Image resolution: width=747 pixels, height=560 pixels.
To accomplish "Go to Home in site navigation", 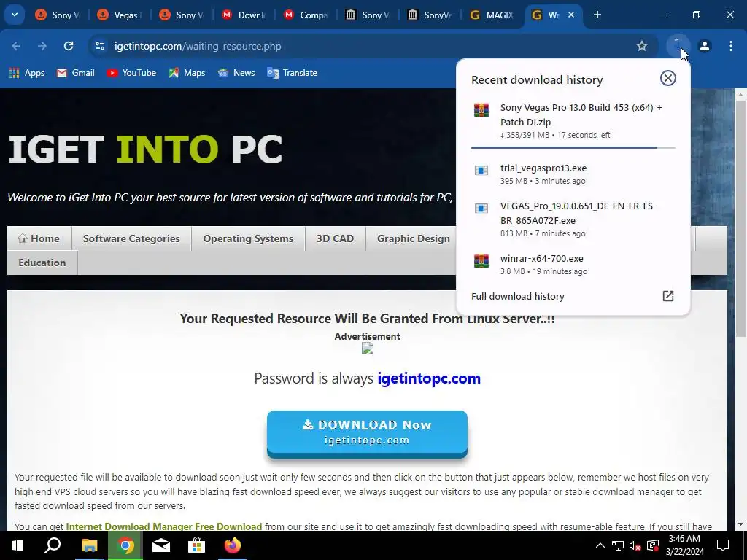I will coord(39,238).
